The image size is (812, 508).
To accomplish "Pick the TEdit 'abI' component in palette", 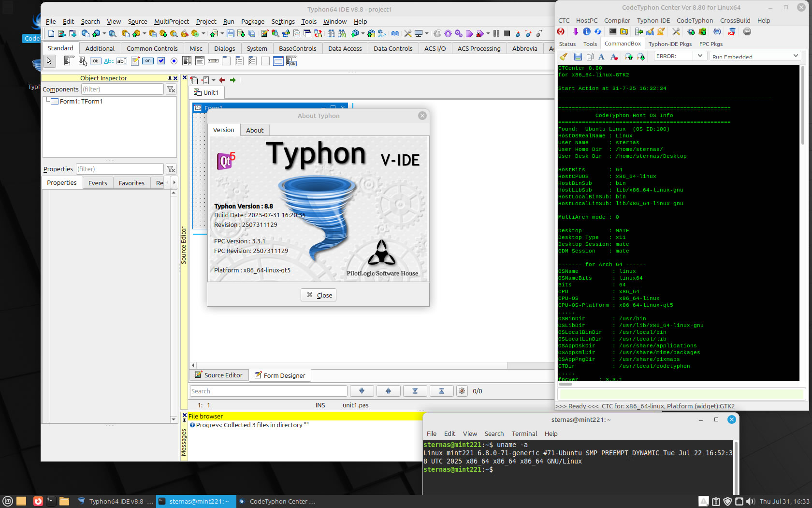I will (x=122, y=61).
